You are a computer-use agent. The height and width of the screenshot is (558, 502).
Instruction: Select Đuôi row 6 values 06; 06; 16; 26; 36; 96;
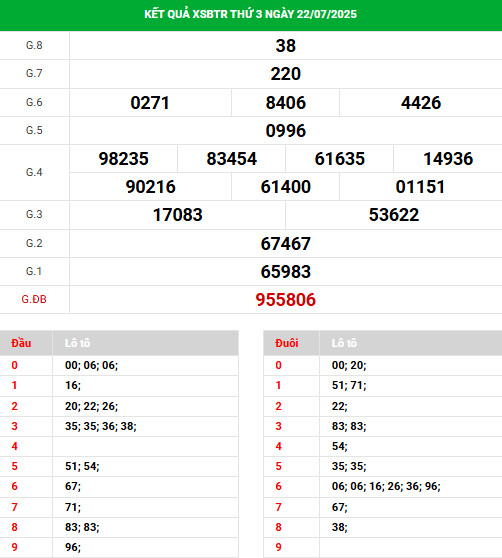pyautogui.click(x=386, y=486)
